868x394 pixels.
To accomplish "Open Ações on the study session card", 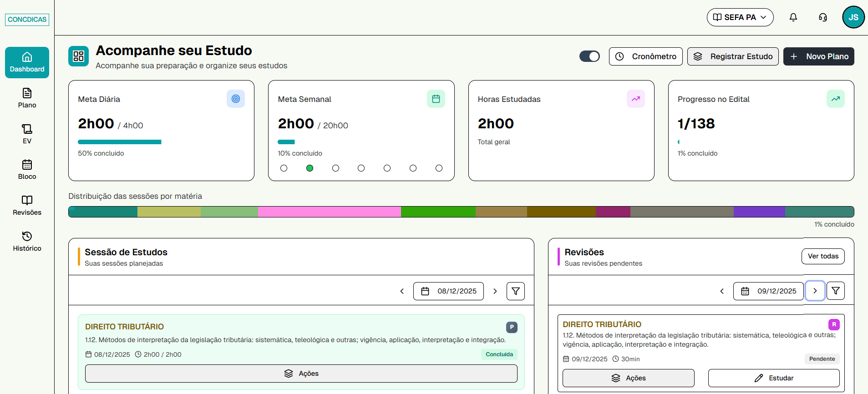I will (x=301, y=374).
